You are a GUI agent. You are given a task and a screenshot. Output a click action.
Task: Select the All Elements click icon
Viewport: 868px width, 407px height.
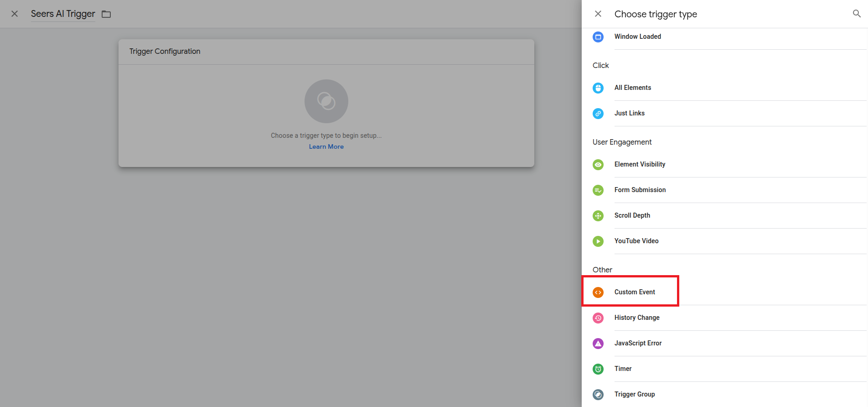point(598,88)
